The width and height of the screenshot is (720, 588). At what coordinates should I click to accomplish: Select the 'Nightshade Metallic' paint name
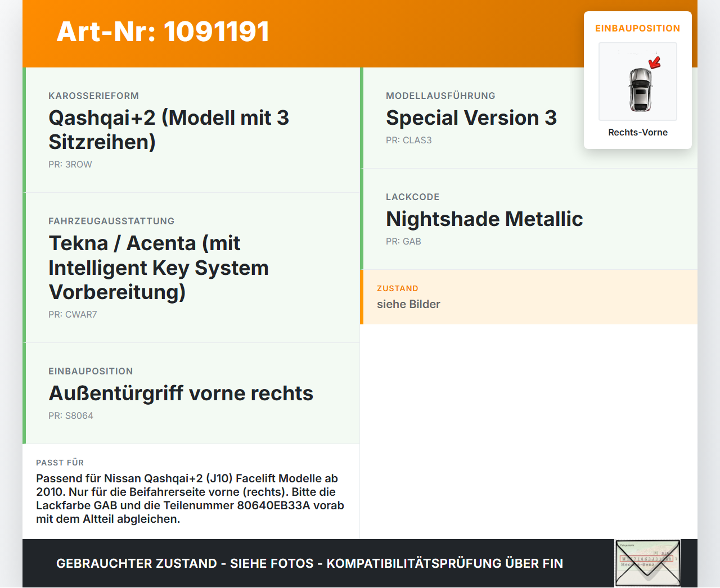(x=484, y=219)
